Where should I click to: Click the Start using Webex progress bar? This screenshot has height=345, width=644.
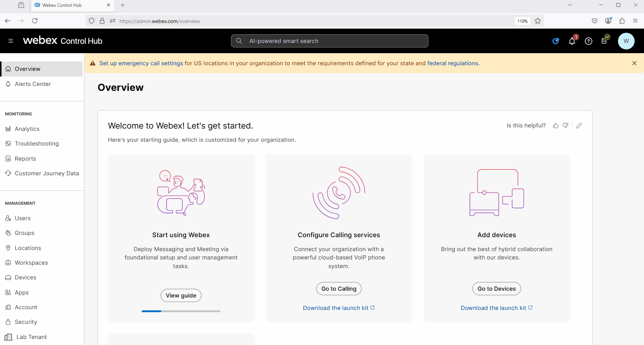[x=181, y=311]
